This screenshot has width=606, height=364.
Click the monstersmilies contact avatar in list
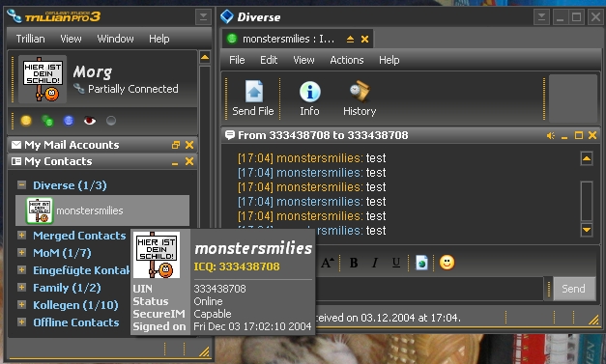[40, 210]
